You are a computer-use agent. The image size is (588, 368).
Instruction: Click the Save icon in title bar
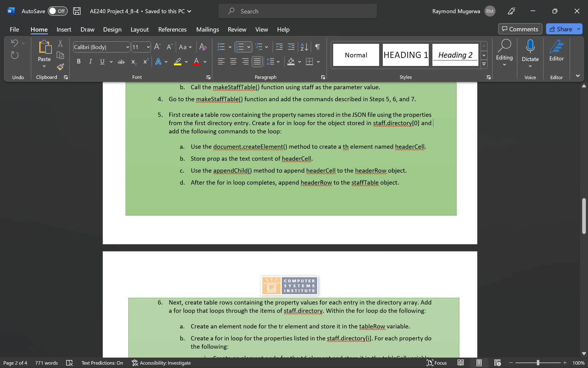[77, 11]
